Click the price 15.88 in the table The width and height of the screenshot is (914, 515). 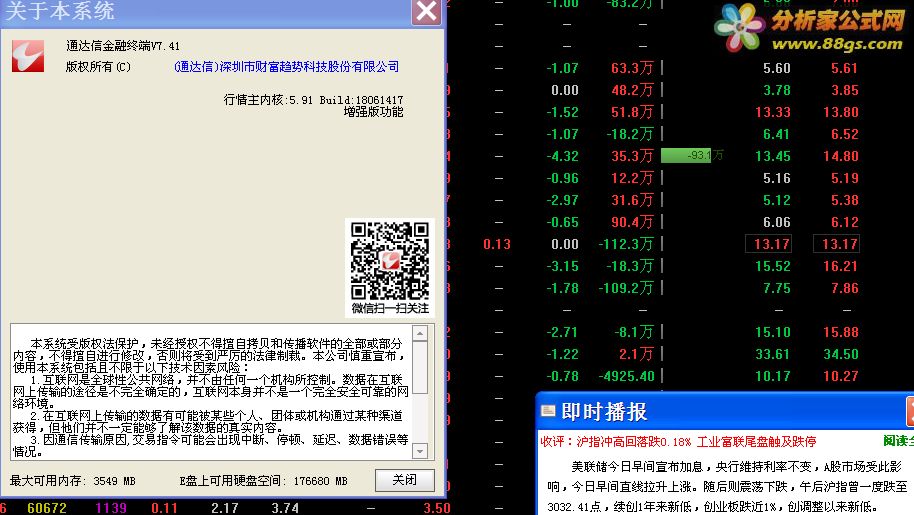(841, 332)
